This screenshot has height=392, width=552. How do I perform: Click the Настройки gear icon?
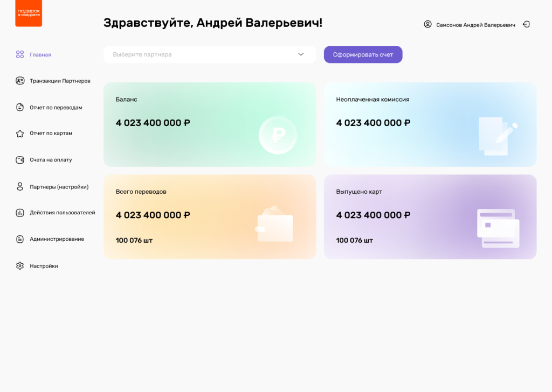pyautogui.click(x=20, y=266)
